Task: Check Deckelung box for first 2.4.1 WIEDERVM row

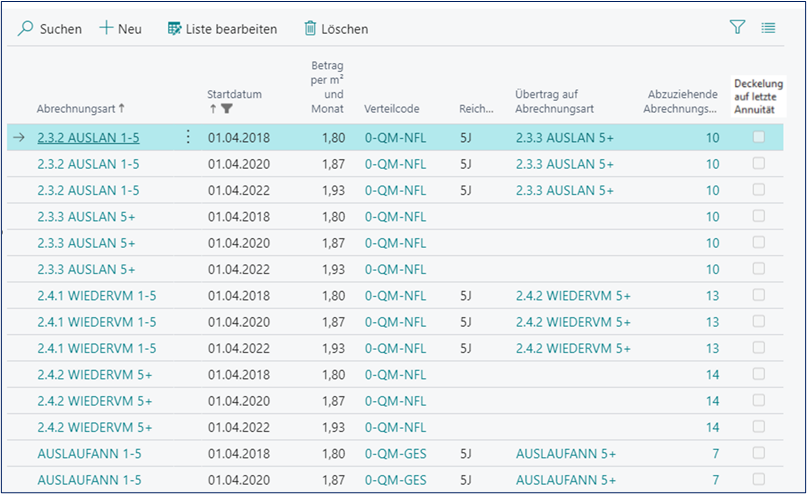Action: 759,295
